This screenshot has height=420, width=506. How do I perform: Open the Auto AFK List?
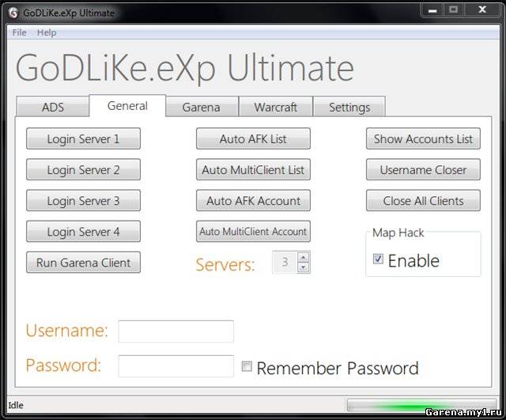(253, 139)
